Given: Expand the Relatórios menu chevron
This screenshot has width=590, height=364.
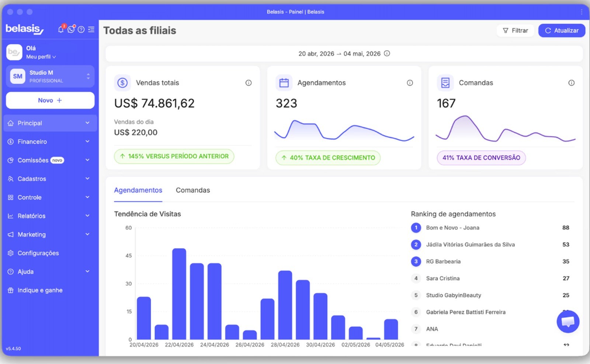Looking at the screenshot, I should 87,216.
